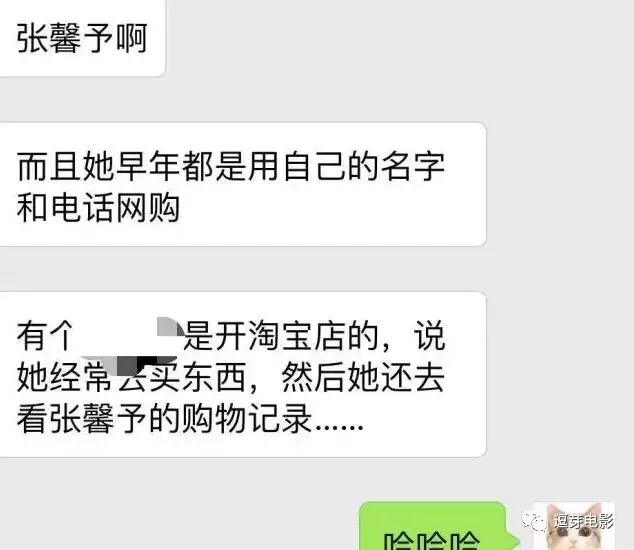
Task: Open the cat avatar profile picture
Action: pyautogui.click(x=574, y=526)
